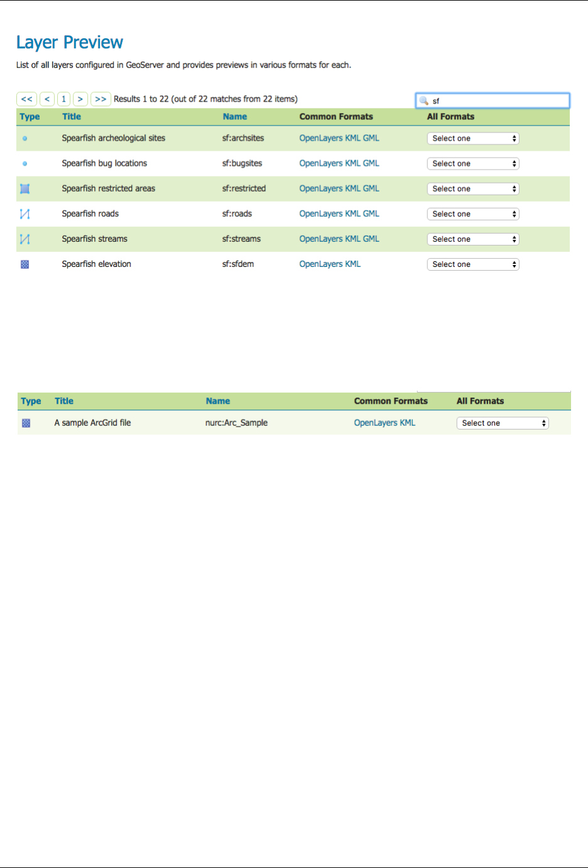Viewport: 588px width, 868px height.
Task: Open All Formats dropdown for sf:archsites
Action: click(473, 138)
